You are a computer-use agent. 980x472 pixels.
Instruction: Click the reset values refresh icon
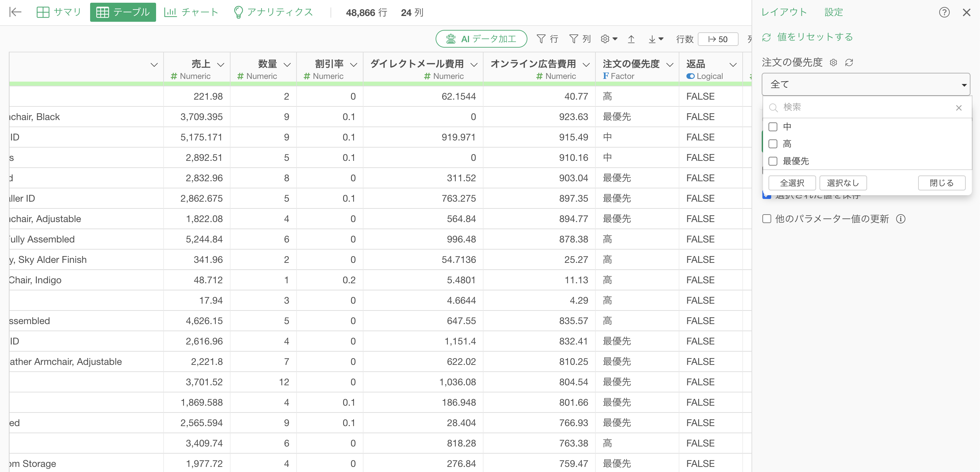(x=766, y=37)
